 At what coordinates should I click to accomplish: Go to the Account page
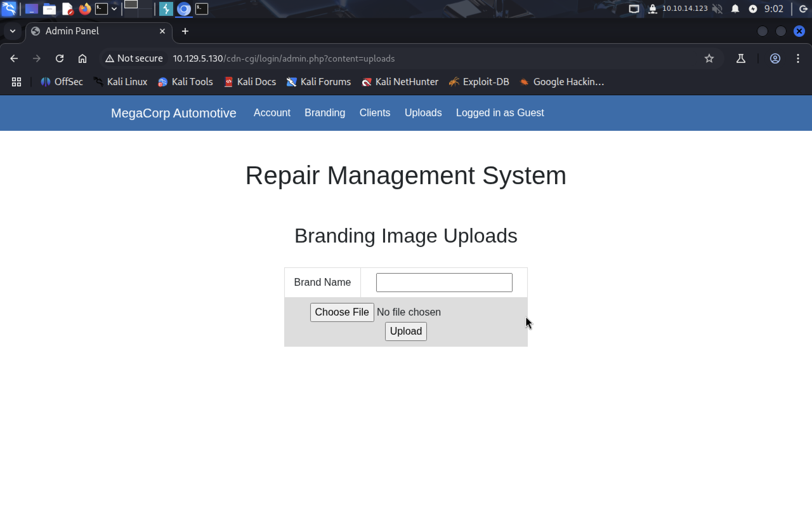point(272,112)
